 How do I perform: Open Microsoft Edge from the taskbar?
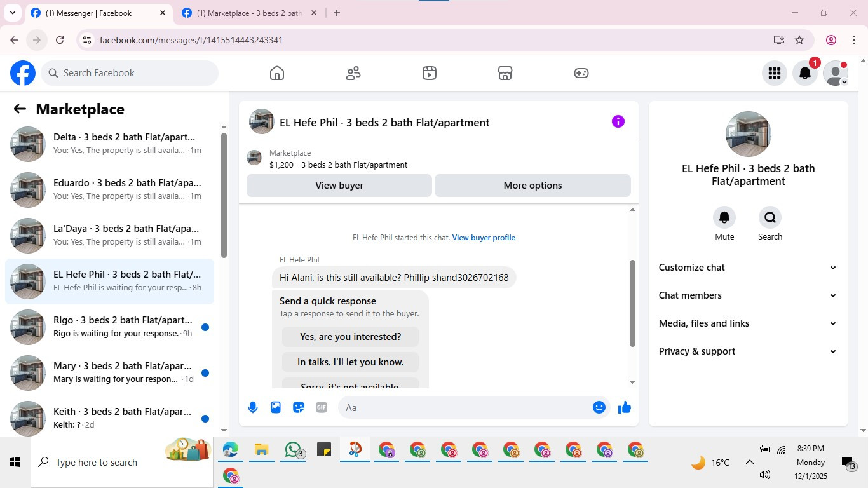[230, 450]
